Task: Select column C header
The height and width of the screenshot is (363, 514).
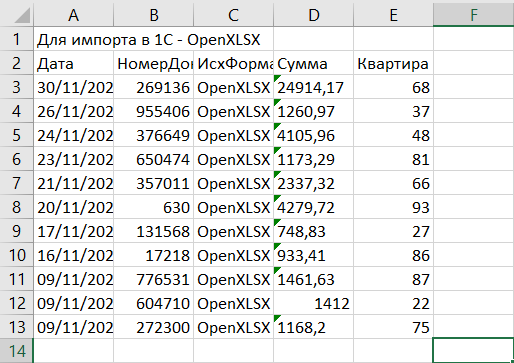Action: [233, 15]
